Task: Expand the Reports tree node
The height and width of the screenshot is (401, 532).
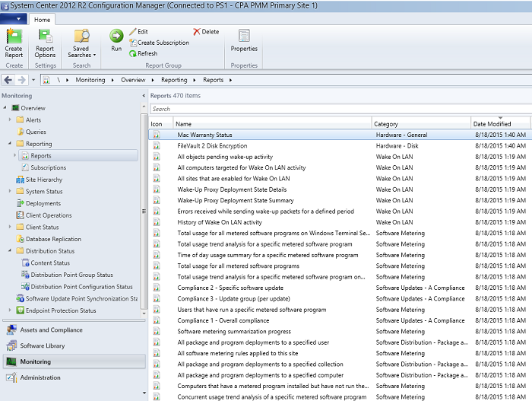Action: 15,155
